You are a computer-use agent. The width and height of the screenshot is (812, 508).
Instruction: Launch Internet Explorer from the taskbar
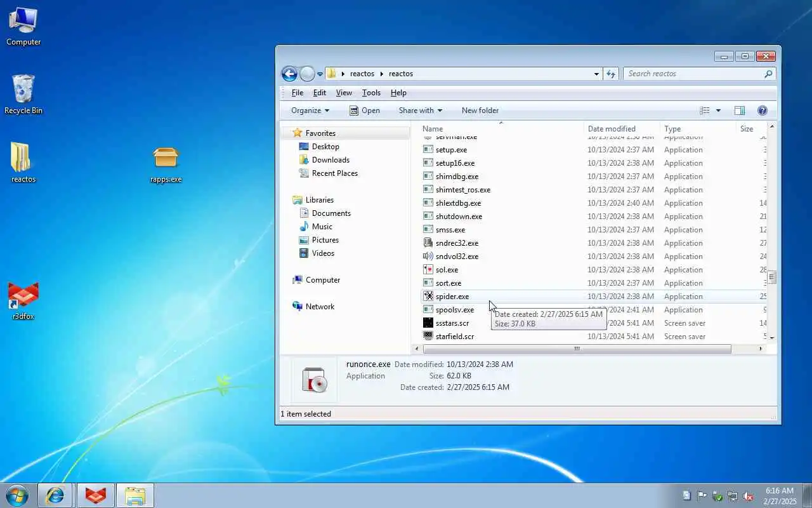click(55, 495)
